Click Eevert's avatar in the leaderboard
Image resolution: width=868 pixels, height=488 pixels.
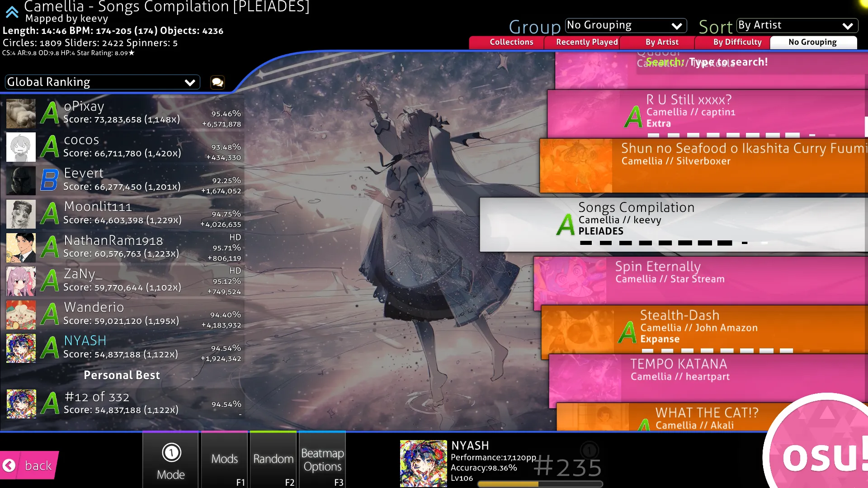tap(21, 180)
